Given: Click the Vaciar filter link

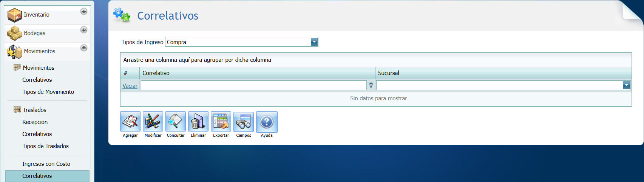Looking at the screenshot, I should [x=130, y=86].
